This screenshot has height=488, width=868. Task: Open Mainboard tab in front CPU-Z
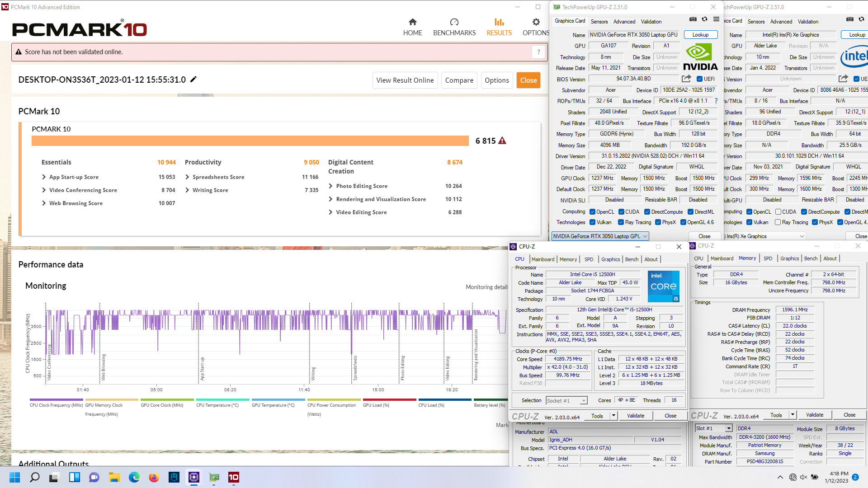[x=543, y=259]
